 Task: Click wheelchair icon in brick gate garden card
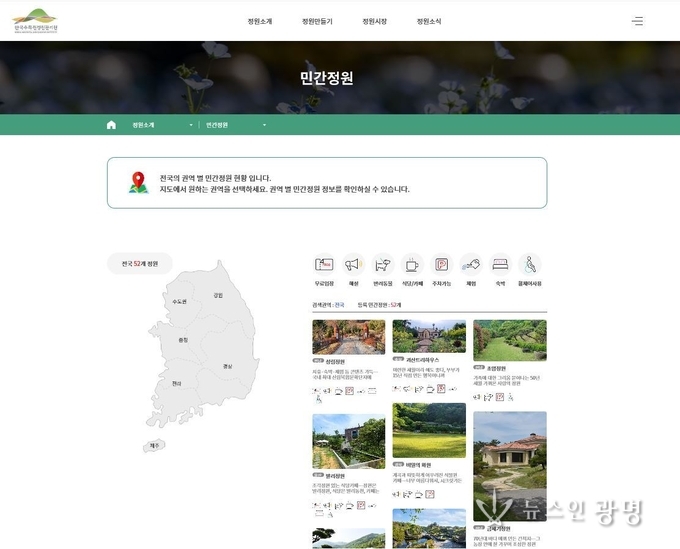click(318, 399)
